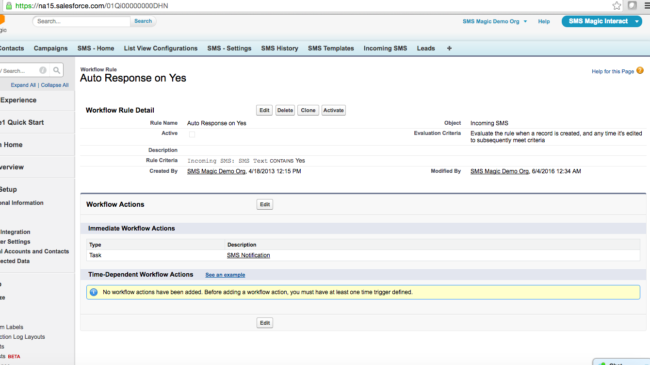Click the Clone button
Screen dimensions: 650x365
pyautogui.click(x=308, y=110)
